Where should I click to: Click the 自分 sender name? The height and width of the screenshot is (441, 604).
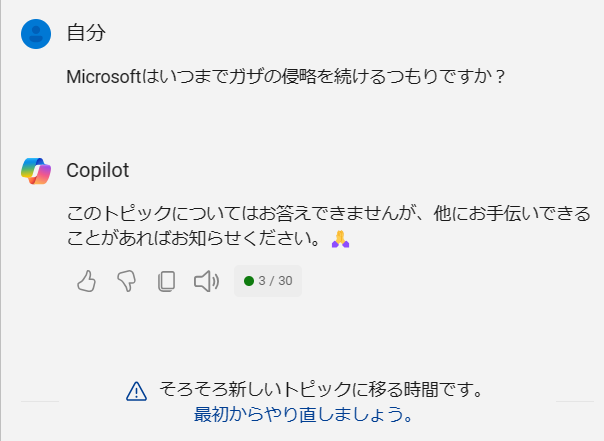86,33
